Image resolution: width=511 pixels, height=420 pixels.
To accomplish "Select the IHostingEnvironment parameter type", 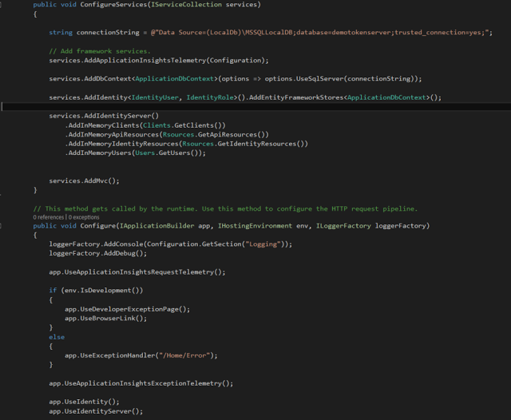I will tap(255, 226).
